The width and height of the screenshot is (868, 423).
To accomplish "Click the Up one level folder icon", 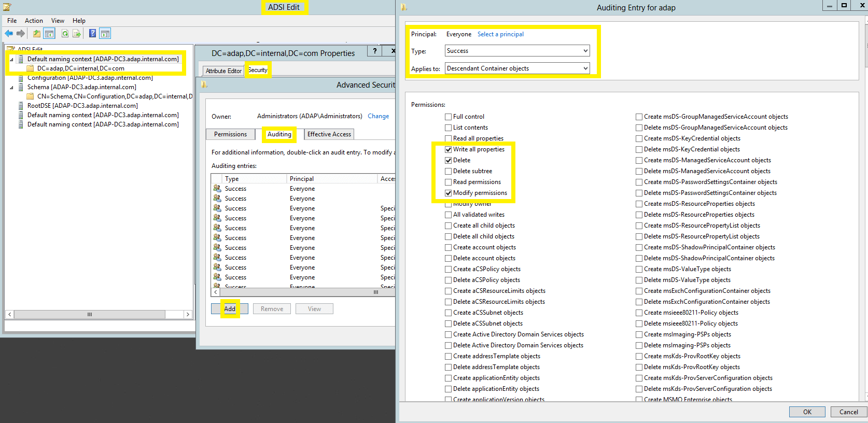I will point(37,34).
